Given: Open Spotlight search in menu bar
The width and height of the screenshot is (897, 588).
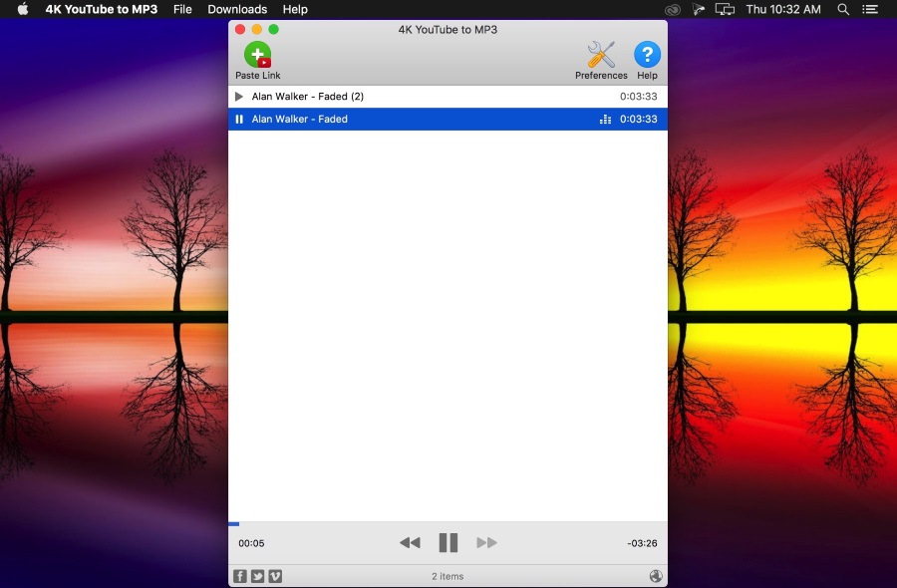Looking at the screenshot, I should pyautogui.click(x=843, y=9).
